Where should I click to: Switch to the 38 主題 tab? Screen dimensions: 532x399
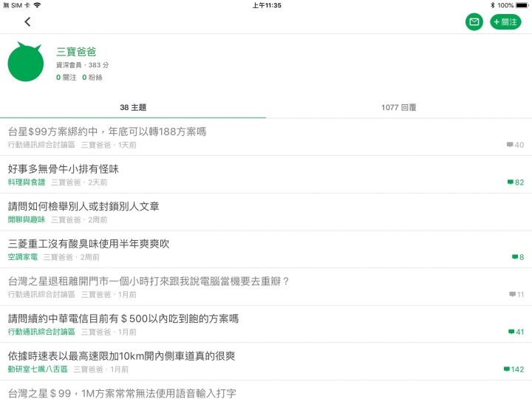[133, 108]
